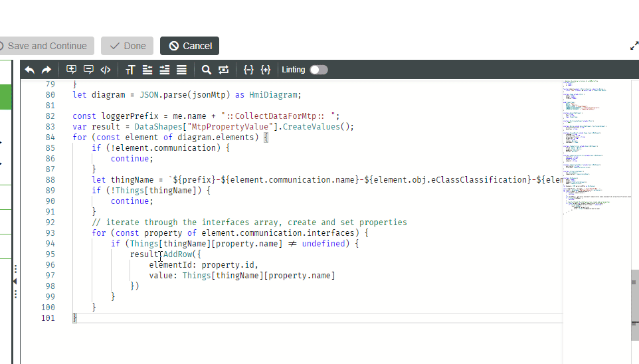Click line number 84 in gutter

50,137
